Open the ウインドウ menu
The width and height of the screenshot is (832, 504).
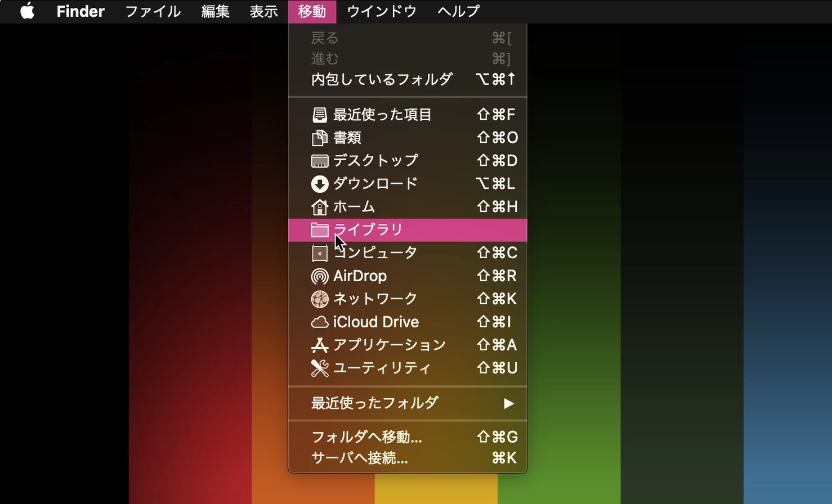pos(382,11)
